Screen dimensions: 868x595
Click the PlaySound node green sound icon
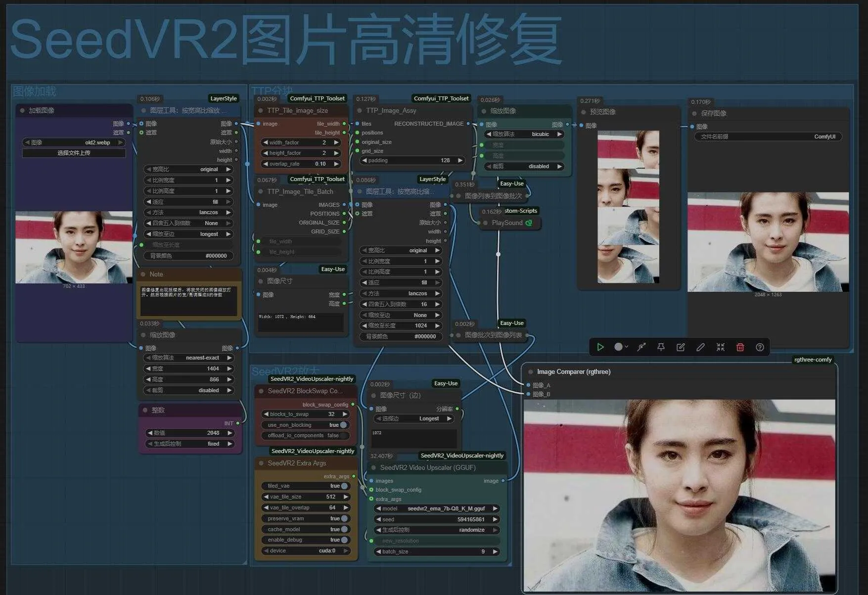coord(529,223)
